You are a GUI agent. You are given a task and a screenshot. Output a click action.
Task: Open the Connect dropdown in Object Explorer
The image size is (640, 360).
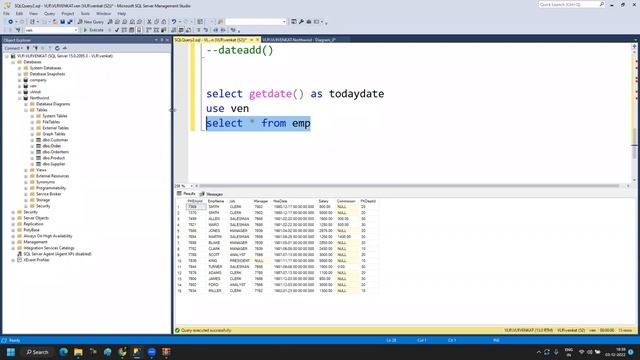click(13, 48)
